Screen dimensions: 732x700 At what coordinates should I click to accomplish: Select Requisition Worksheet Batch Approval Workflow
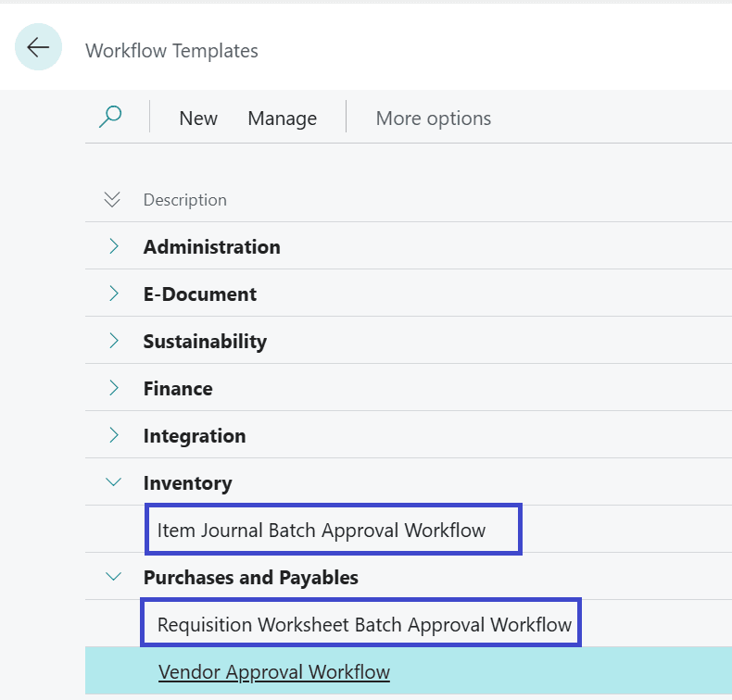coord(364,625)
